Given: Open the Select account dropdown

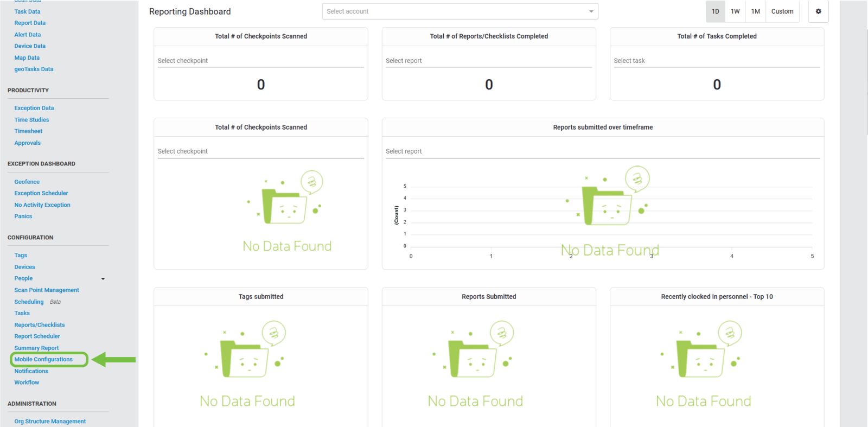Looking at the screenshot, I should [x=460, y=11].
